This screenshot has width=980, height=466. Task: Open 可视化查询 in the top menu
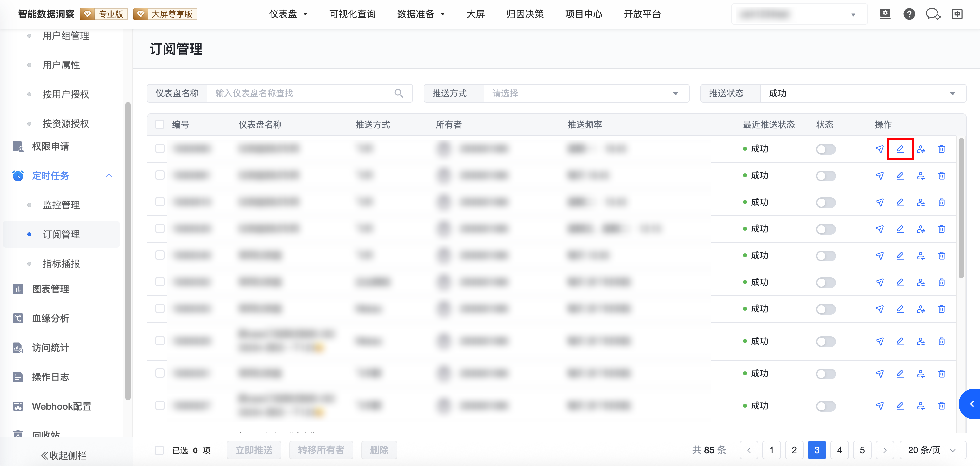click(352, 14)
